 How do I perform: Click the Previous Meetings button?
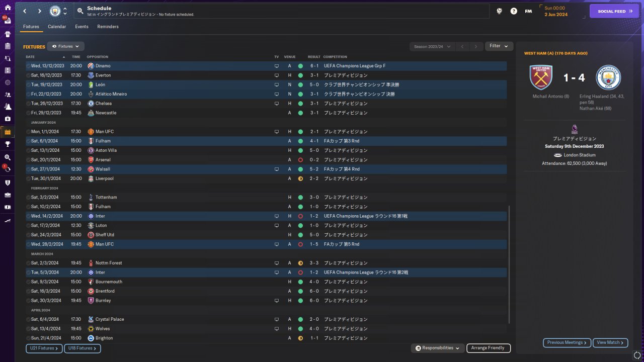point(567,343)
